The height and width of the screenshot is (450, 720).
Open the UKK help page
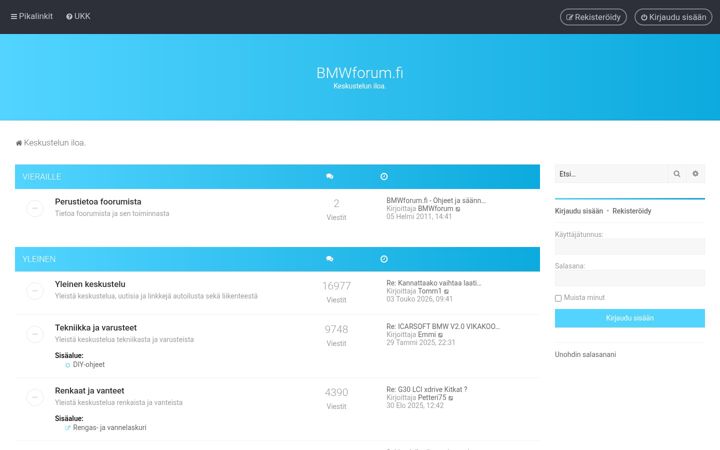tap(78, 17)
